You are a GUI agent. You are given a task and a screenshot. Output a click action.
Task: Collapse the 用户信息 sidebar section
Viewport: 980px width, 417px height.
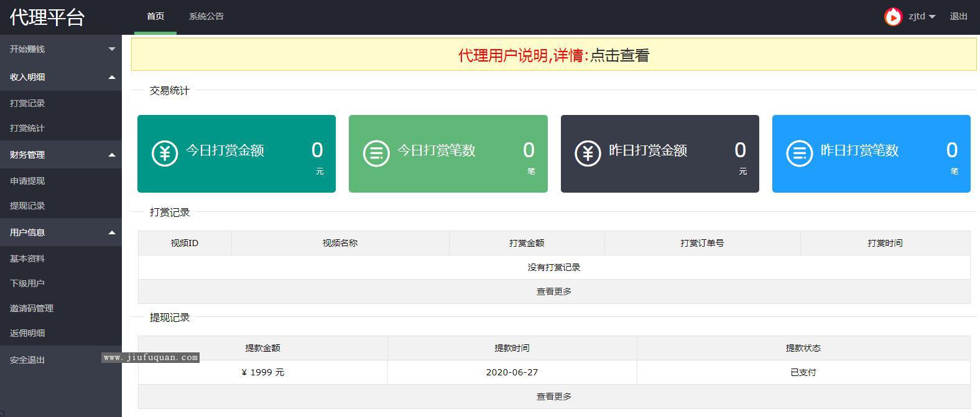coord(61,232)
